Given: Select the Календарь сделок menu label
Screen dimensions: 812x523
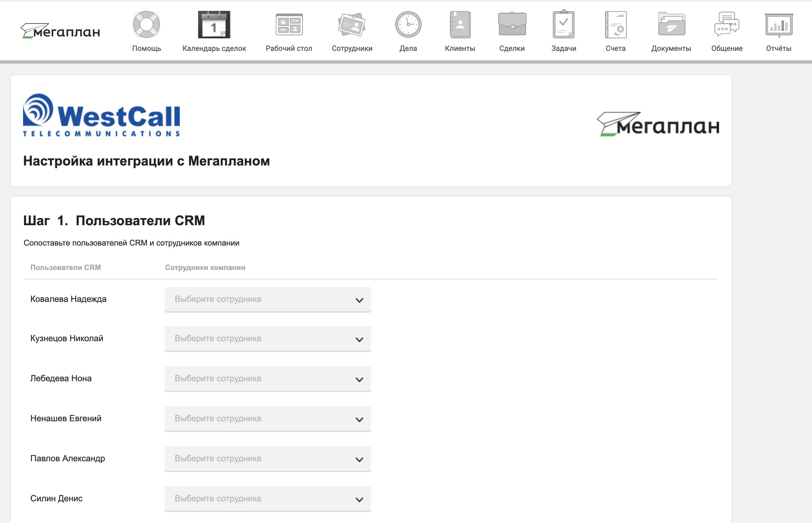Looking at the screenshot, I should [x=214, y=49].
